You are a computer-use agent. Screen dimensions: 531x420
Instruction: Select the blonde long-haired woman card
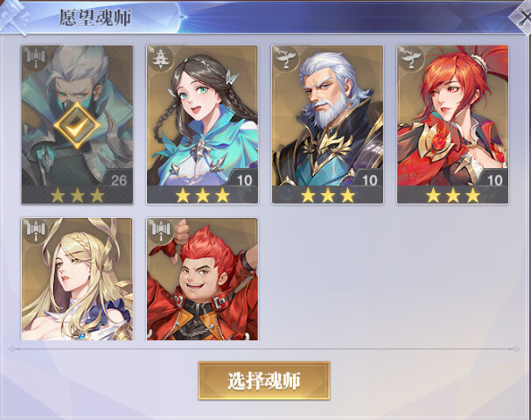77,279
